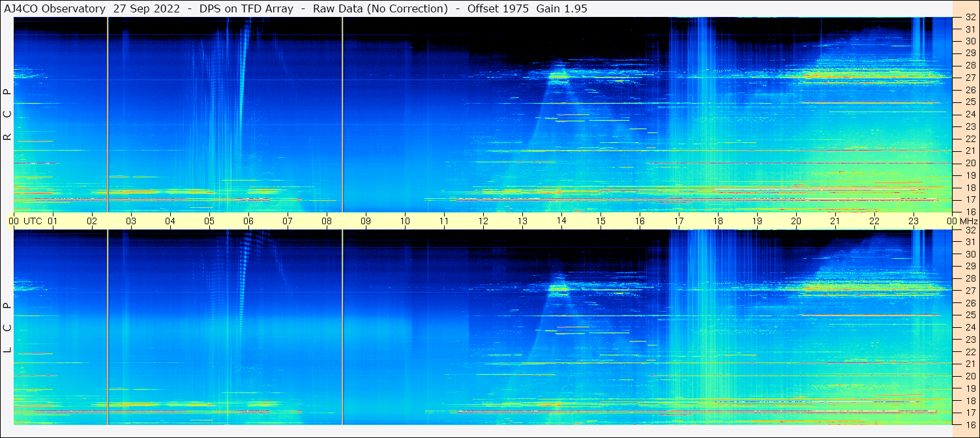This screenshot has width=980, height=438.
Task: Click the first pink vertical marker in LCP panel
Action: coord(108,327)
